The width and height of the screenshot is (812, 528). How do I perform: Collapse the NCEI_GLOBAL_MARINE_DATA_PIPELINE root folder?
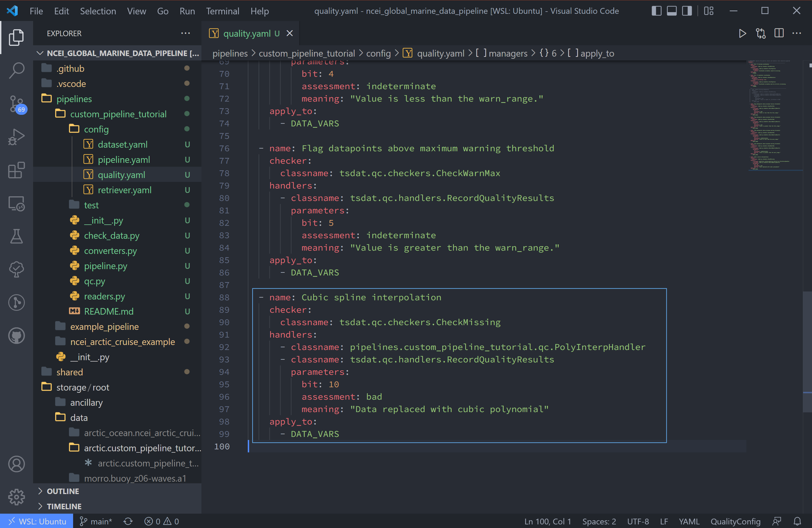(117, 53)
